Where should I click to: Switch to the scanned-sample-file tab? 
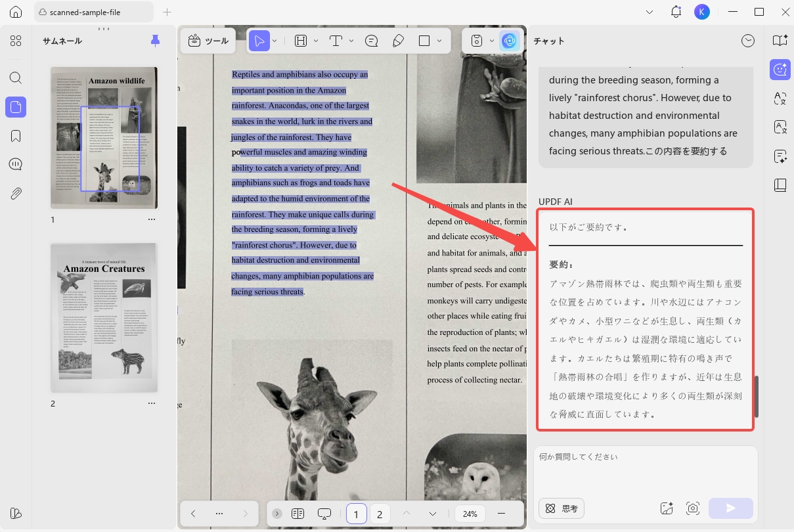click(x=93, y=12)
